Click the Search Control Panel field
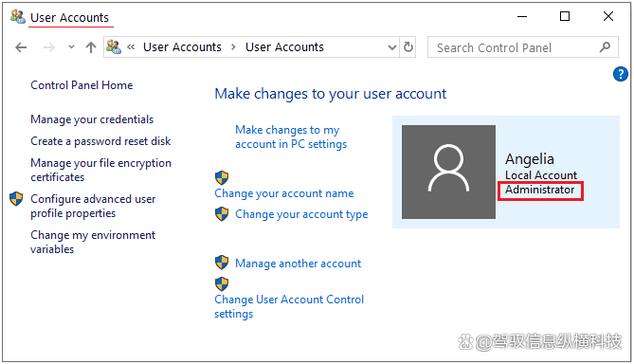The height and width of the screenshot is (364, 634). [x=523, y=47]
